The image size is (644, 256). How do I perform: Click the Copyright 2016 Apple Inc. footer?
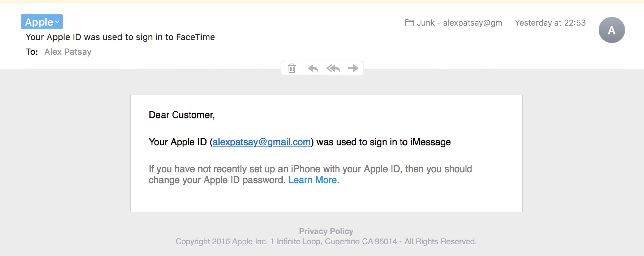click(326, 242)
